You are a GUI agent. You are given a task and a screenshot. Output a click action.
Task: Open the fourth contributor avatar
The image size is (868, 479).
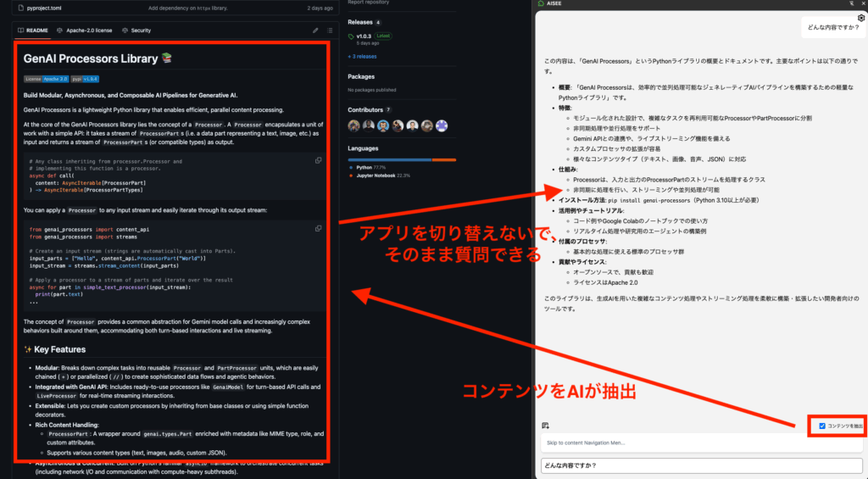(398, 125)
